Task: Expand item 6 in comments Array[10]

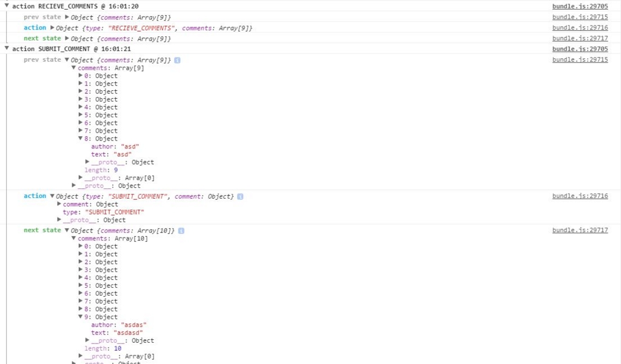Action: click(x=81, y=293)
